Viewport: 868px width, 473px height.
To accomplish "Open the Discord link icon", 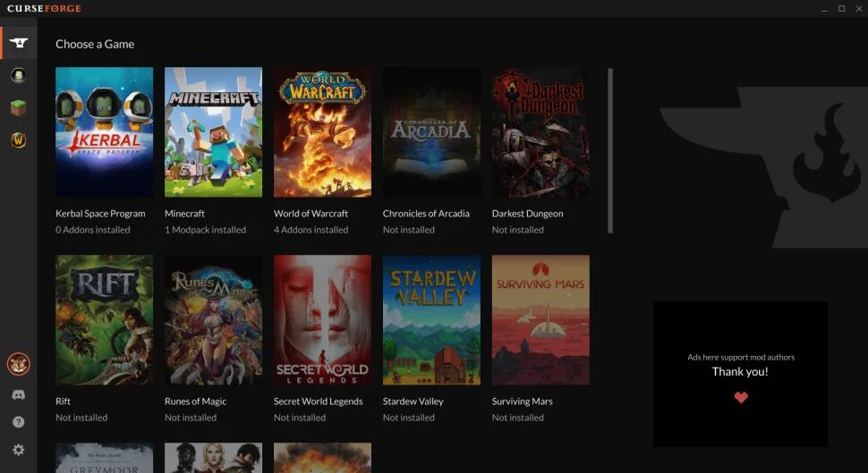I will click(18, 394).
